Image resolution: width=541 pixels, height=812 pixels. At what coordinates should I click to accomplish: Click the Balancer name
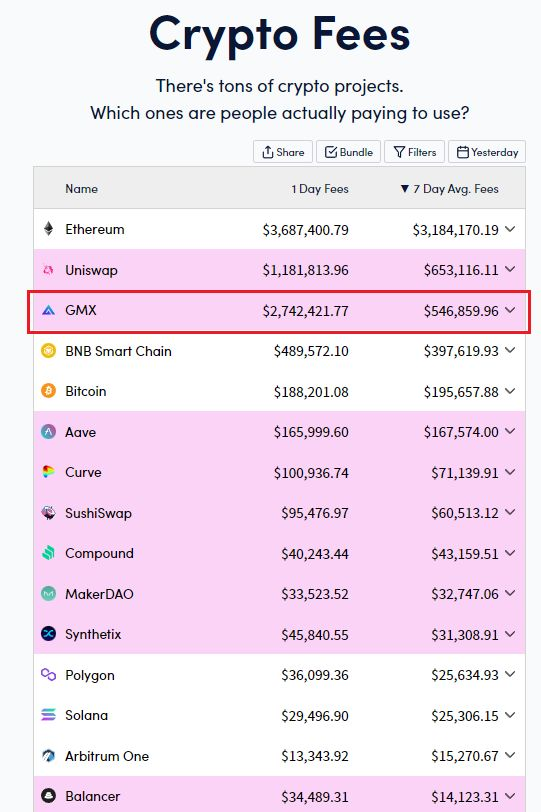(93, 796)
